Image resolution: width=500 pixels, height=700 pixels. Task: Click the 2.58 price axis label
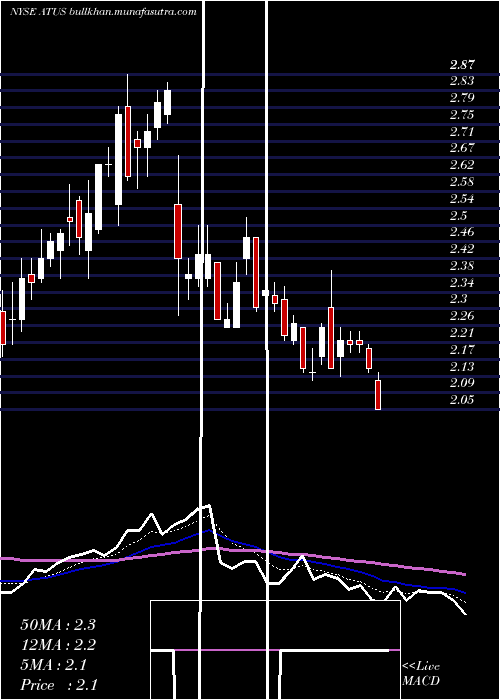tap(462, 182)
